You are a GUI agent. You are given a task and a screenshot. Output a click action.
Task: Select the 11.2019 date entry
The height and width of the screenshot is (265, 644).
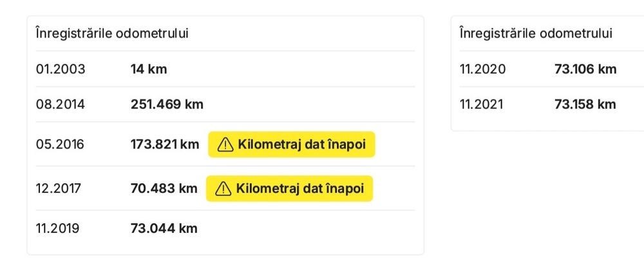click(59, 228)
